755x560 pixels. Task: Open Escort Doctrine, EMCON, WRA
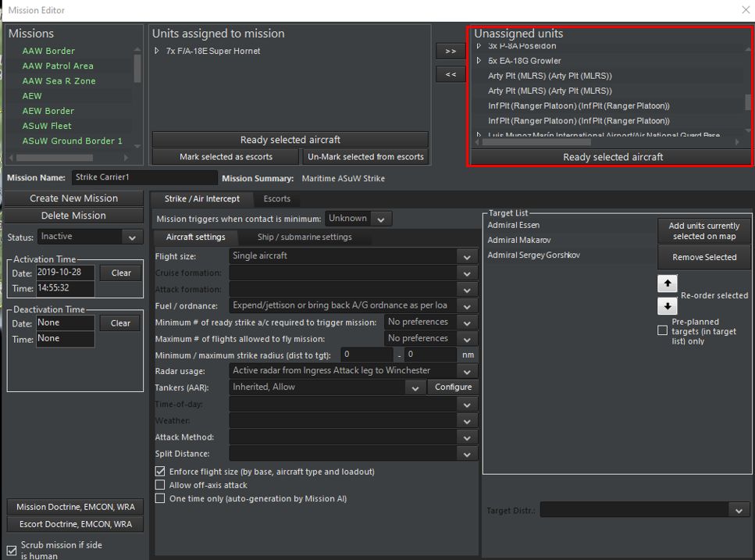click(x=76, y=524)
